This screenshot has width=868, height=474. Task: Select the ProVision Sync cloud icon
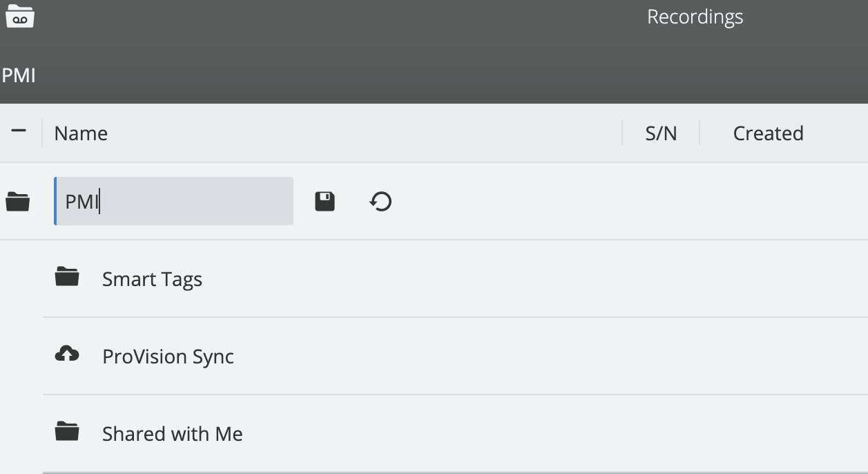(66, 354)
